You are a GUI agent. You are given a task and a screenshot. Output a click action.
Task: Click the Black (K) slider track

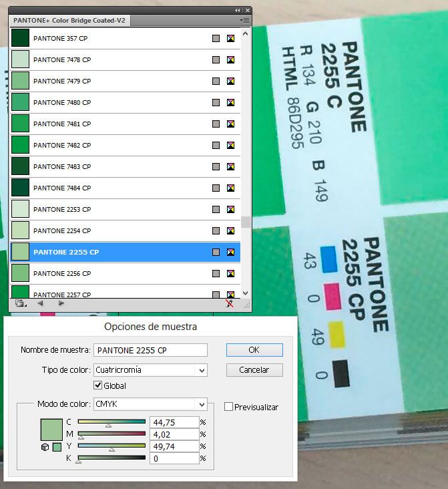(111, 458)
